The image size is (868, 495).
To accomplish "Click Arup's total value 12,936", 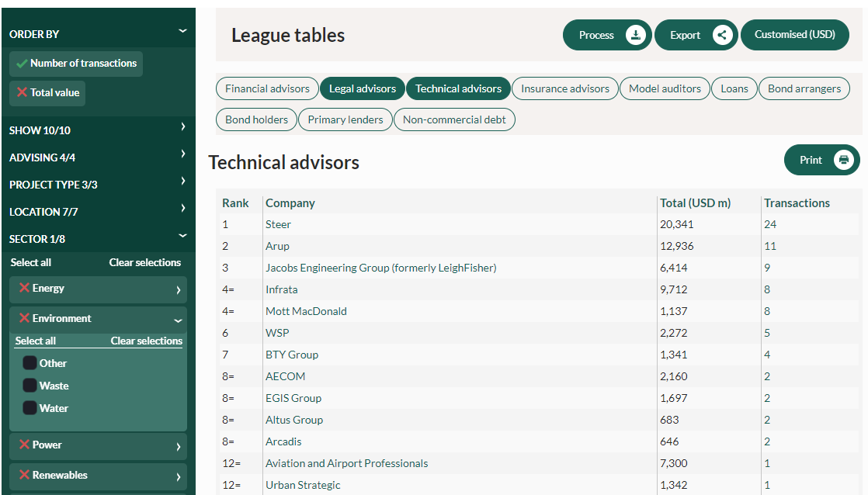I will click(x=676, y=246).
